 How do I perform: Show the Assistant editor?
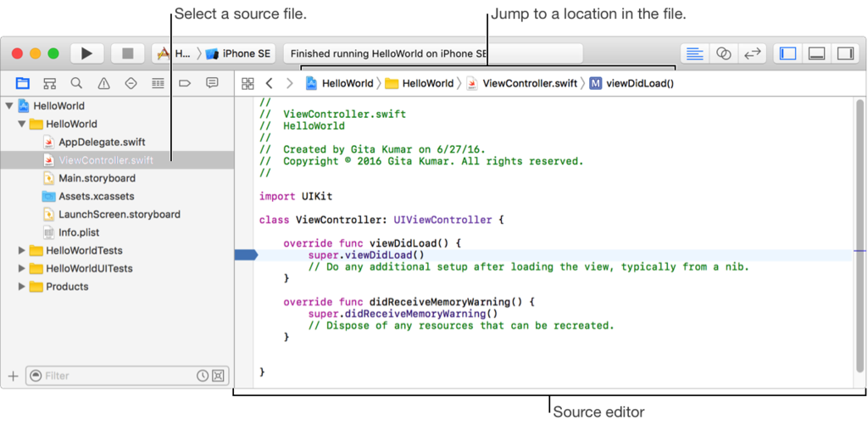tap(724, 53)
